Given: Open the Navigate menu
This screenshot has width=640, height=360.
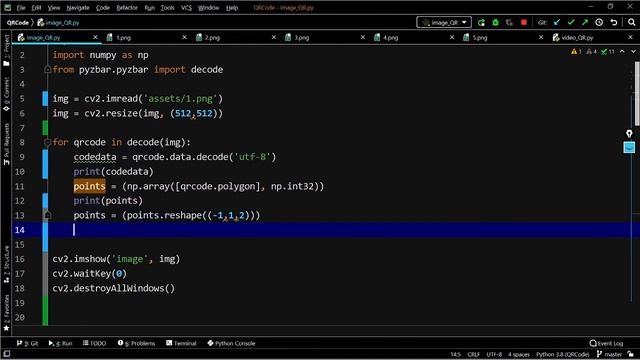Looking at the screenshot, I should click(78, 8).
